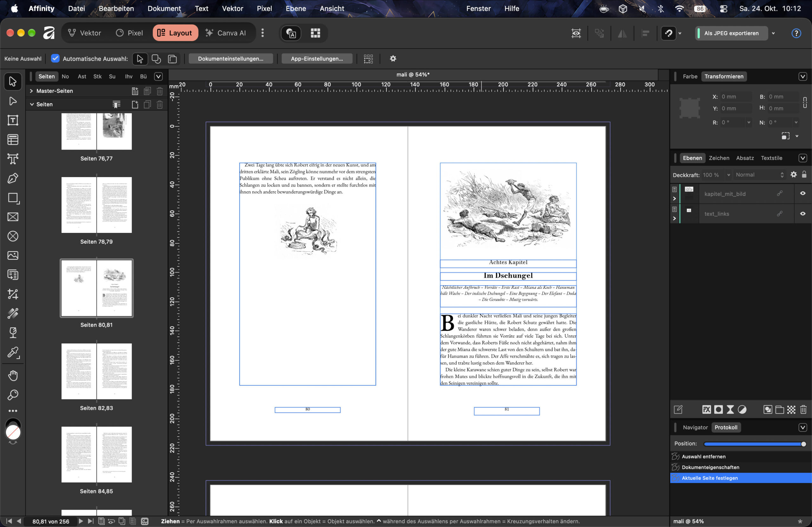This screenshot has height=527, width=812.
Task: Hide the text_links layer
Action: [802, 214]
